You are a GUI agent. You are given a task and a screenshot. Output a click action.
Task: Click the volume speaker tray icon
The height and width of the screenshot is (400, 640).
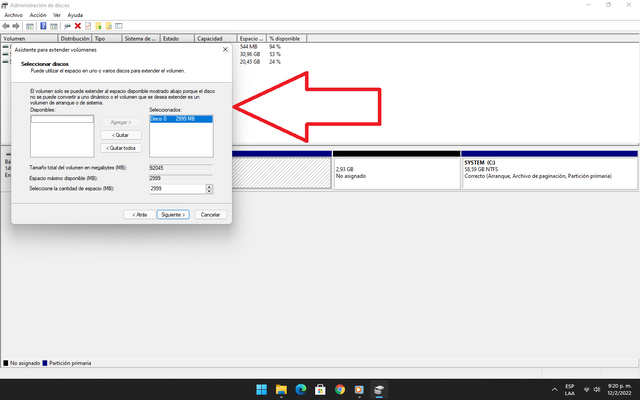tap(597, 389)
